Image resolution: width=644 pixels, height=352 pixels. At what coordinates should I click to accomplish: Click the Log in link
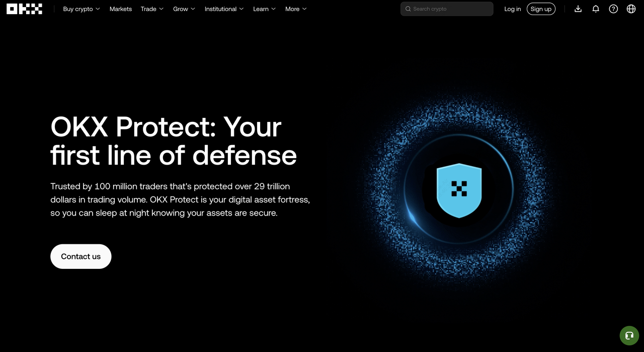pyautogui.click(x=513, y=9)
